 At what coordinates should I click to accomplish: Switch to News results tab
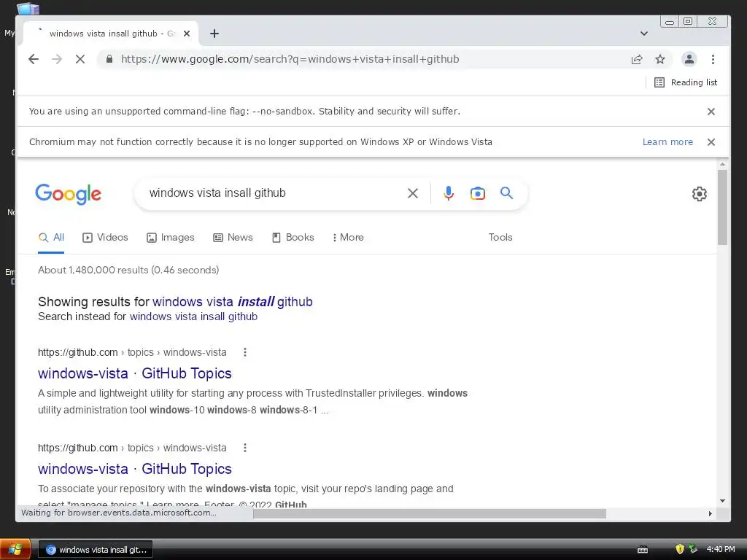click(233, 237)
